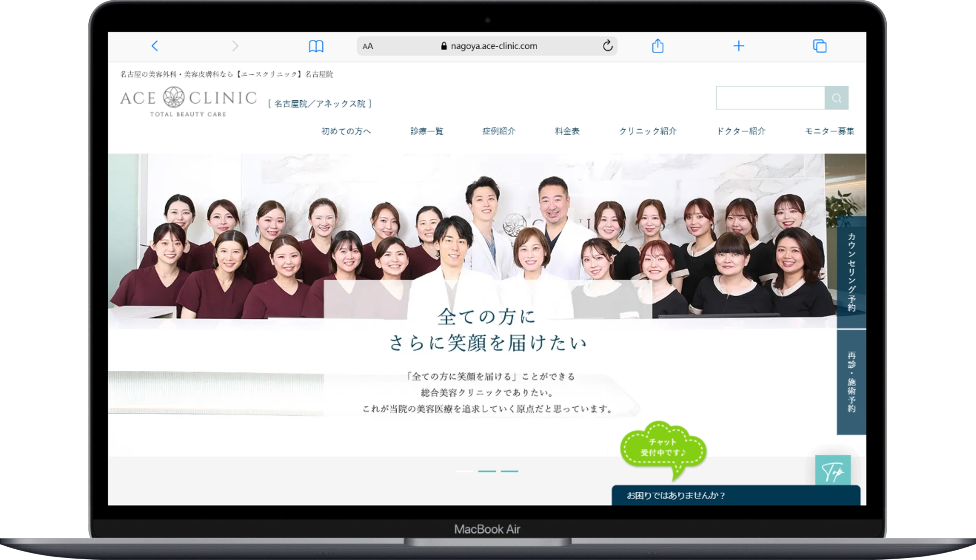Open the Share menu in Safari toolbar
The height and width of the screenshot is (560, 976).
658,46
